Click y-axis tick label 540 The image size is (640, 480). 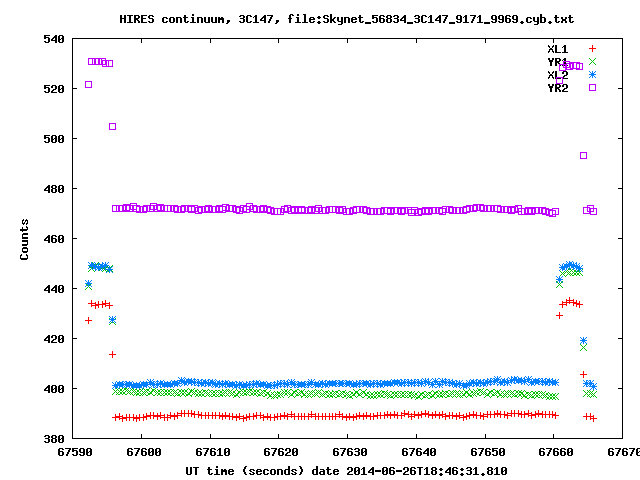(x=54, y=39)
